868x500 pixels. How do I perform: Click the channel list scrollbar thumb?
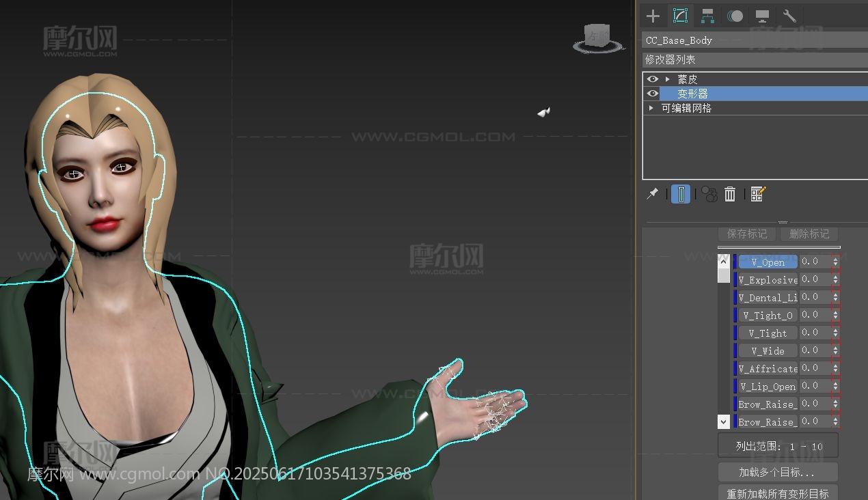pyautogui.click(x=723, y=275)
